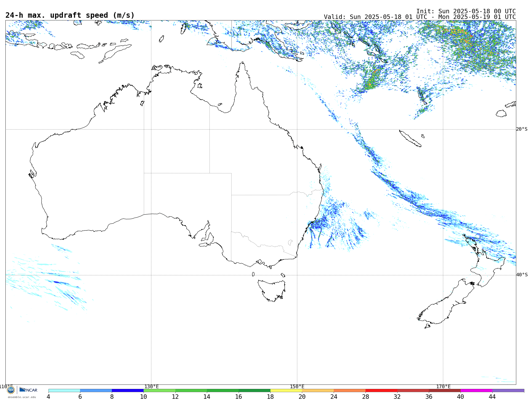
Task: Click the colorbar tick label 20
Action: click(x=302, y=397)
